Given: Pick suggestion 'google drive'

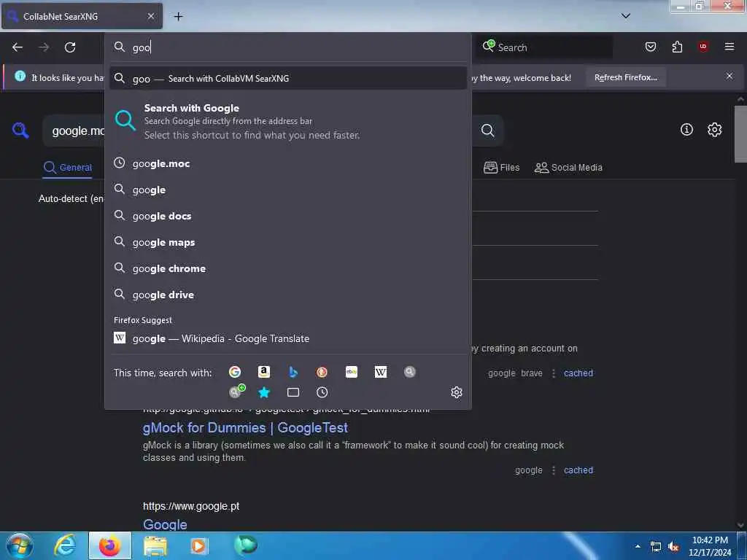Looking at the screenshot, I should (287, 295).
